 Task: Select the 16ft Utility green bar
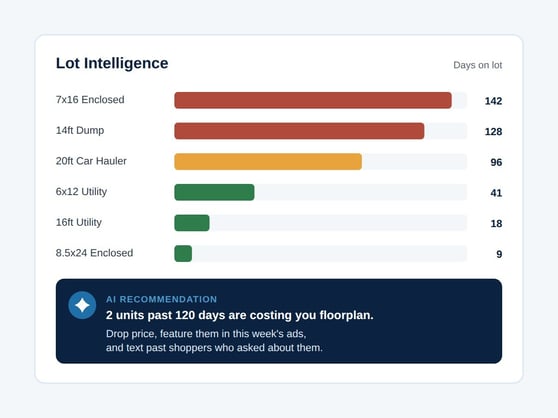[192, 223]
